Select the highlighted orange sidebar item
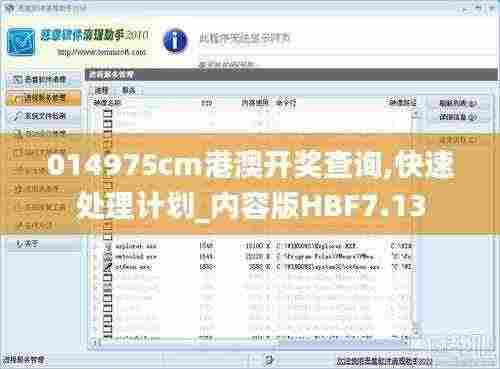The image size is (500, 369). [43, 98]
